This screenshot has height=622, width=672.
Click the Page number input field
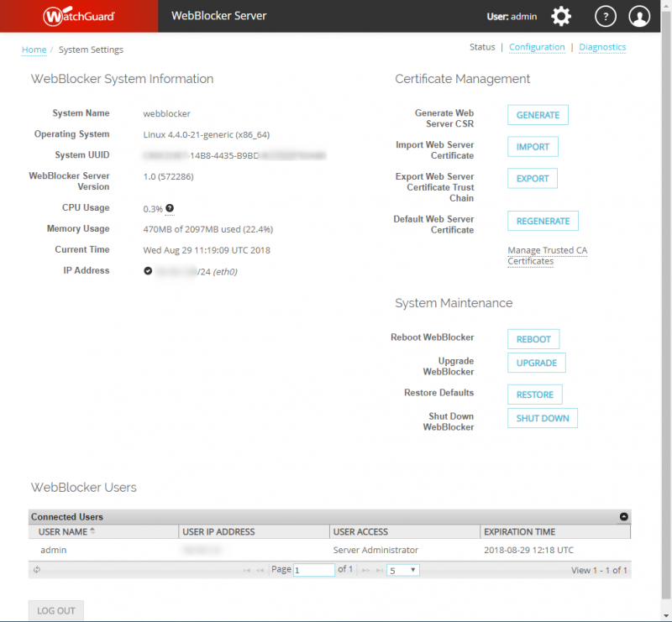[314, 569]
